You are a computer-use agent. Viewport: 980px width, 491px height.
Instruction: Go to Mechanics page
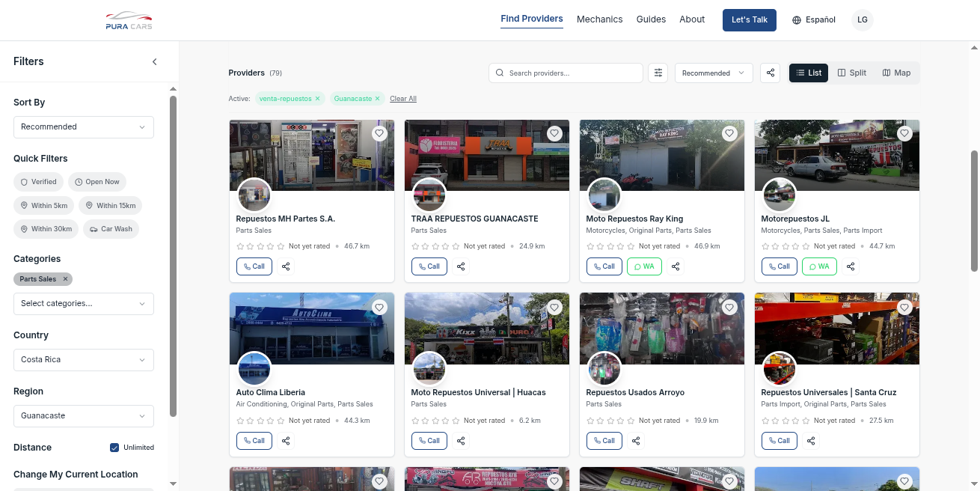[x=599, y=19]
